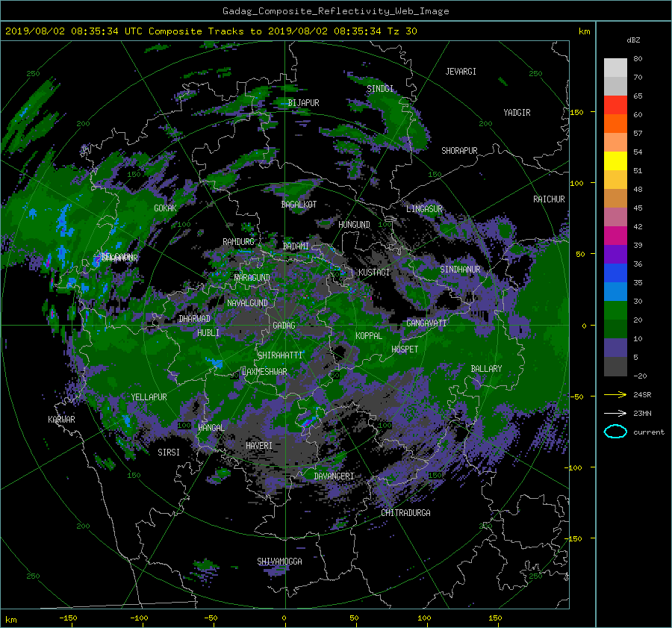Select the blue 35 dBZ legend swatch
This screenshot has height=628, width=672.
(615, 273)
